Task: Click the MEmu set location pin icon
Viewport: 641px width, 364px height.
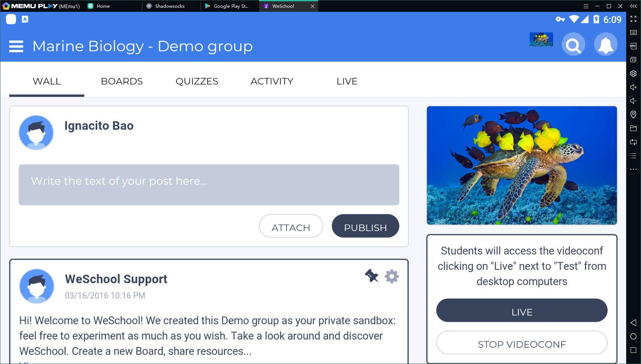Action: click(x=633, y=114)
